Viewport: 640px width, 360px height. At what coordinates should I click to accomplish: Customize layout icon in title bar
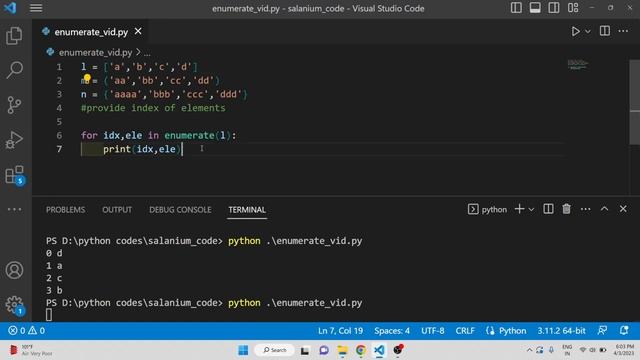(573, 8)
